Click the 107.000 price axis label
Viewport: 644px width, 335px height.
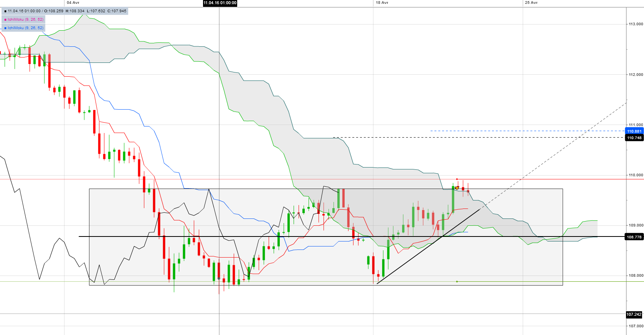pyautogui.click(x=636, y=326)
